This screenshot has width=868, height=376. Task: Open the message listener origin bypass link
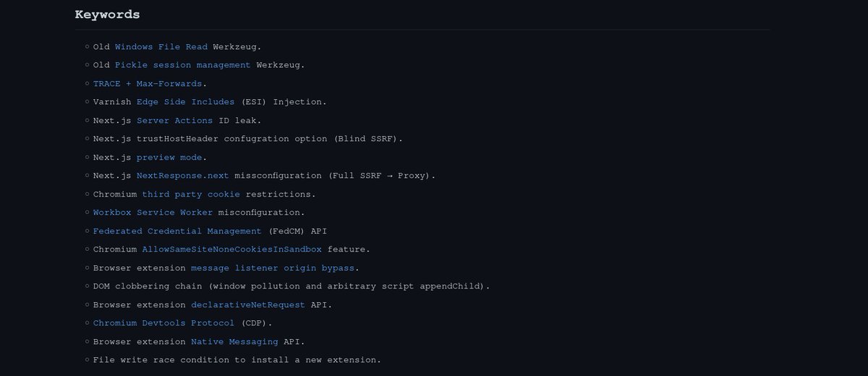(273, 268)
